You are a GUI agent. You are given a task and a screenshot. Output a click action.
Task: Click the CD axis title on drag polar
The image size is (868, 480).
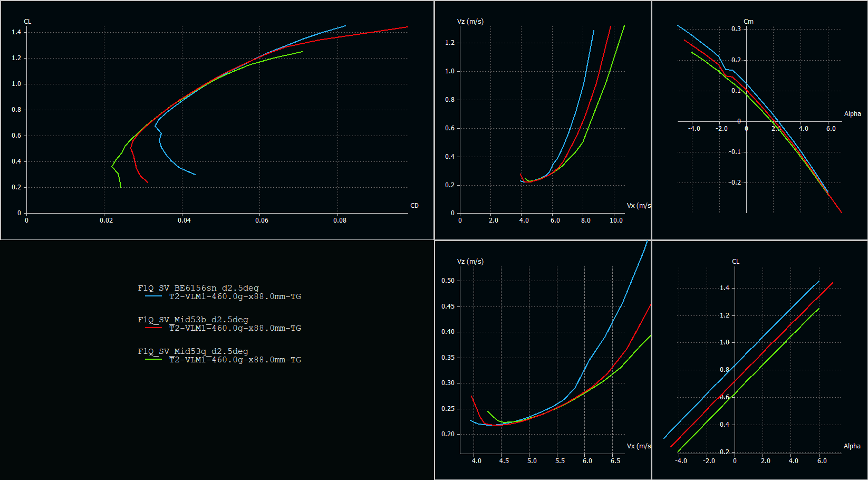(x=414, y=206)
